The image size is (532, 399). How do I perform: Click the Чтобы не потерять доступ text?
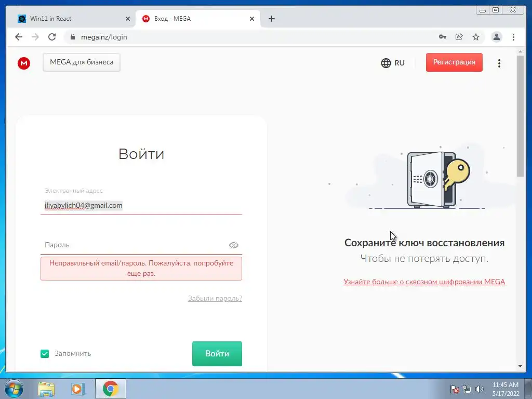(424, 259)
